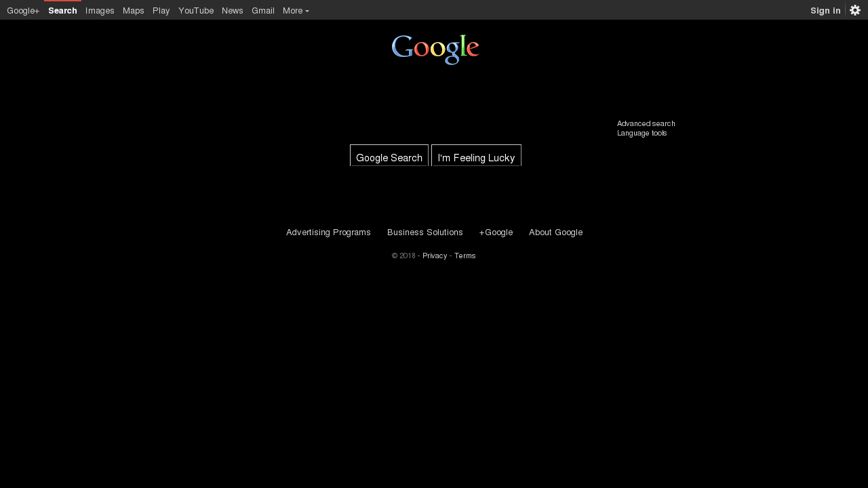Open the Advertising Programs link

click(x=328, y=232)
